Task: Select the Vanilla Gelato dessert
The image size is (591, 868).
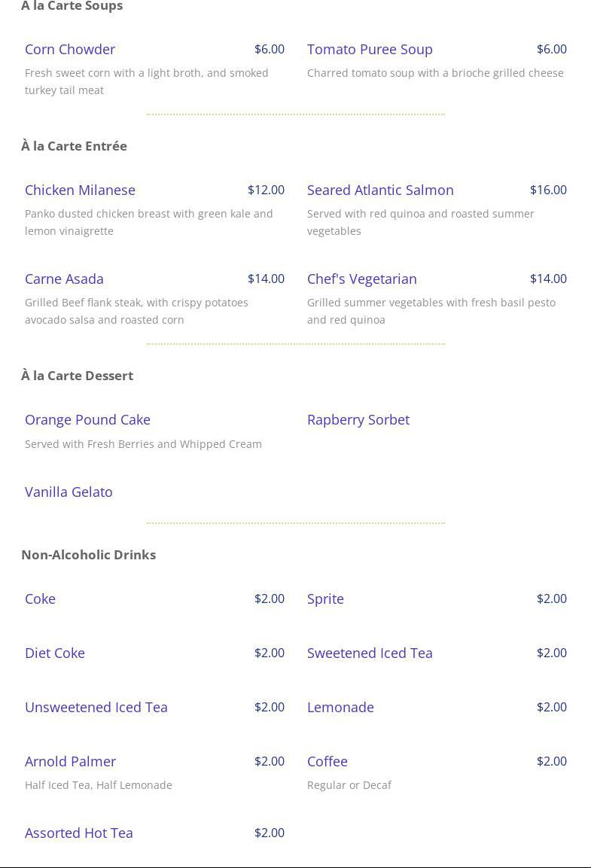Action: [69, 492]
